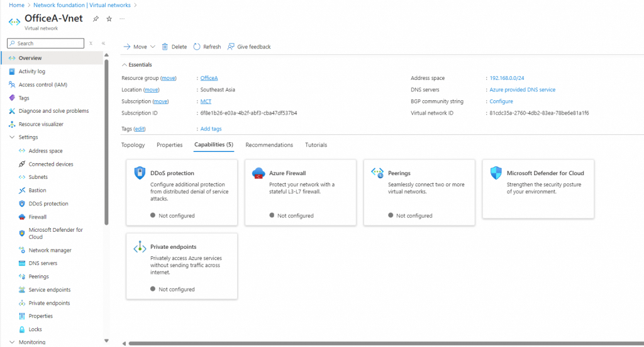Viewport: 644px width, 347px height.
Task: Refresh the virtual network overview
Action: (x=207, y=47)
